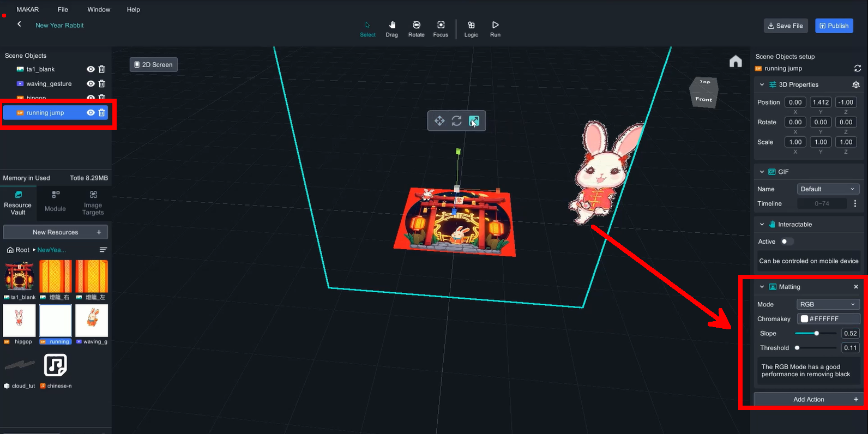The image size is (868, 434).
Task: Open the Logic editor
Action: (471, 29)
